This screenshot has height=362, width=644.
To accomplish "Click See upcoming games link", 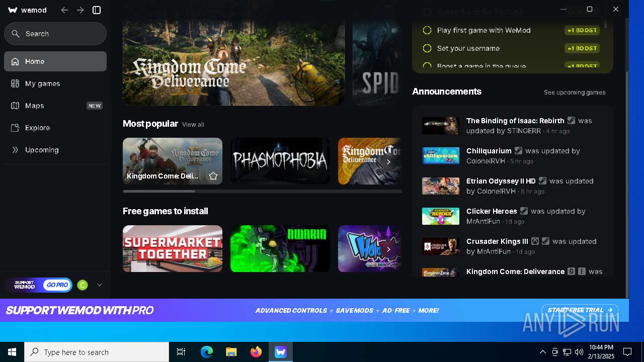I will [x=575, y=93].
